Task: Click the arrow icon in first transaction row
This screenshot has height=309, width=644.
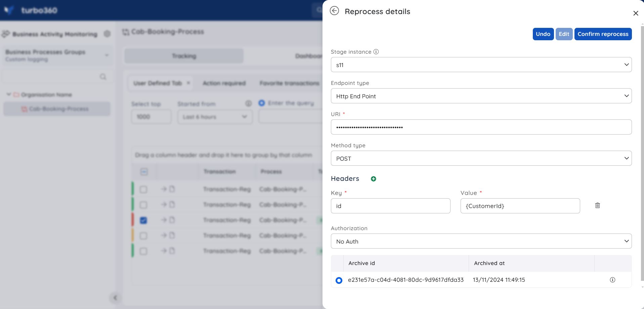Action: [x=164, y=189]
